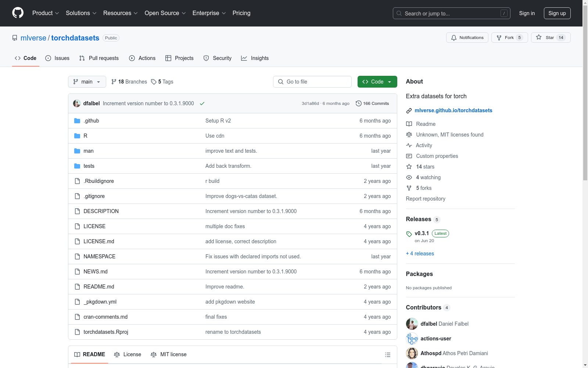Viewport: 588px width, 368px height.
Task: Show the + 4 releases link
Action: pyautogui.click(x=420, y=254)
